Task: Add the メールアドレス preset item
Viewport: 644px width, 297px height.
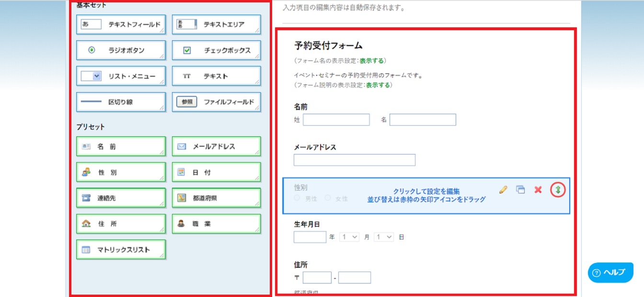Action: [216, 146]
